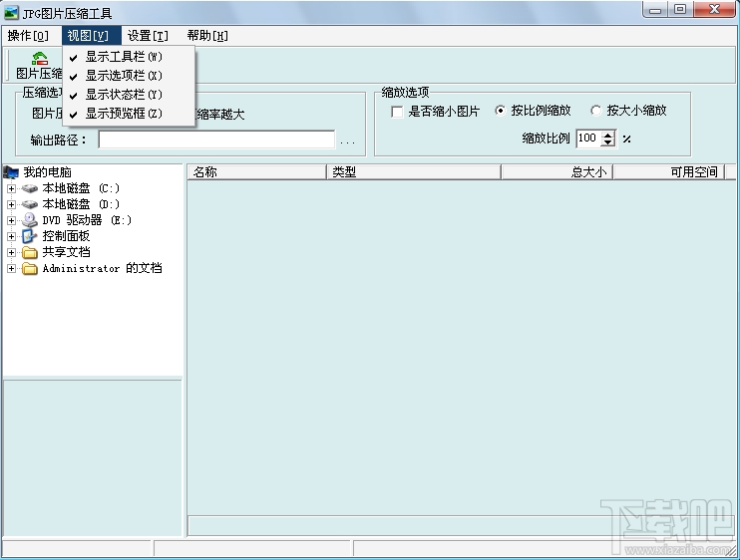Click the 本地磁盘 (C:) drive icon

pyautogui.click(x=30, y=188)
